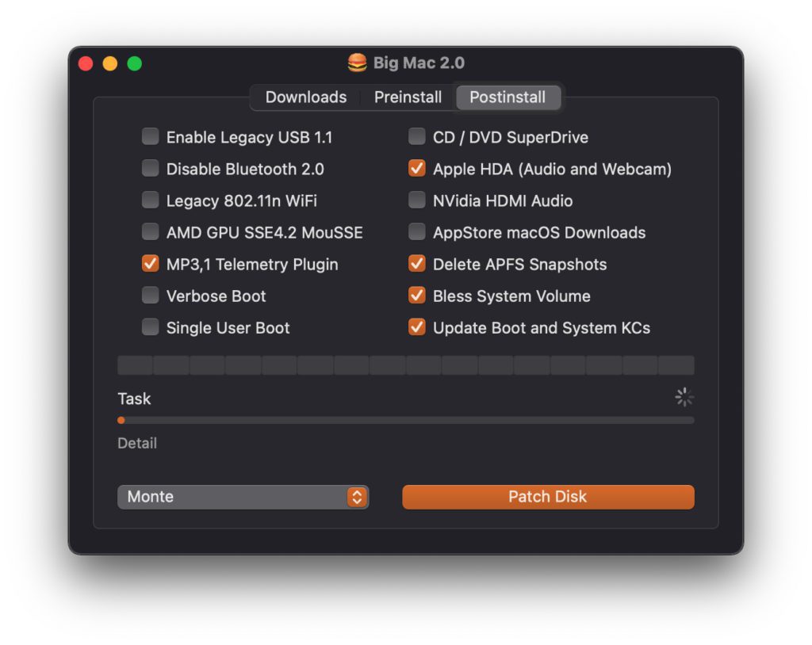Click the orange dropdown chevron arrows
The width and height of the screenshot is (812, 645).
pos(357,497)
